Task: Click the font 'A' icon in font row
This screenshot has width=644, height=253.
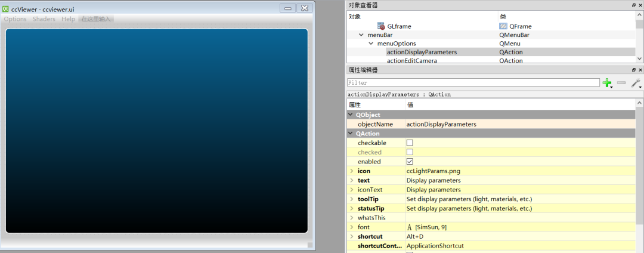Action: (x=410, y=227)
